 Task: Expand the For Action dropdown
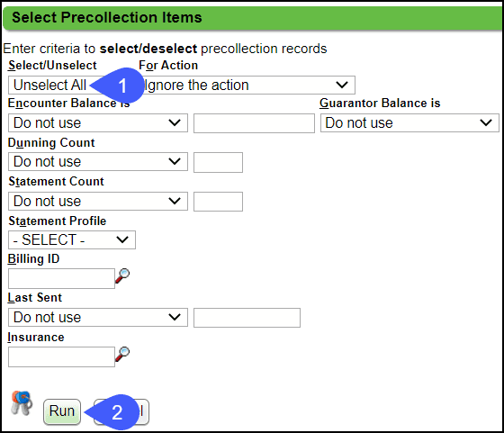click(x=249, y=86)
